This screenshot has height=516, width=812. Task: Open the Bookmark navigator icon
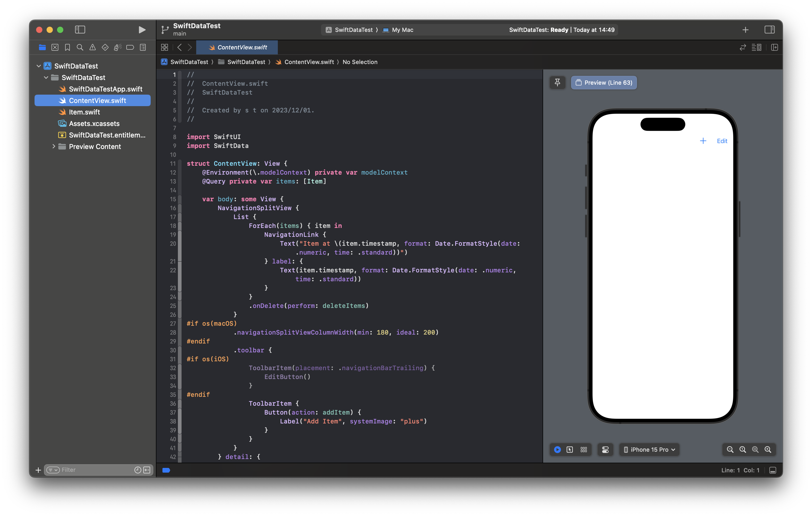[x=67, y=48]
